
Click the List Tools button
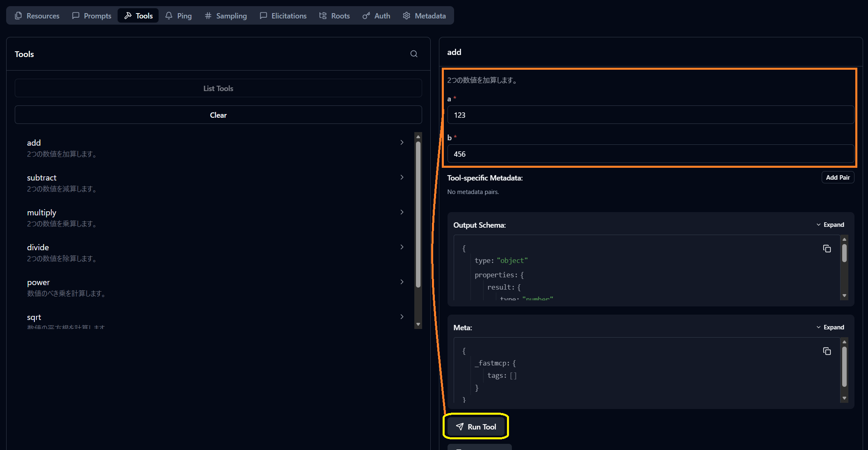coord(218,88)
